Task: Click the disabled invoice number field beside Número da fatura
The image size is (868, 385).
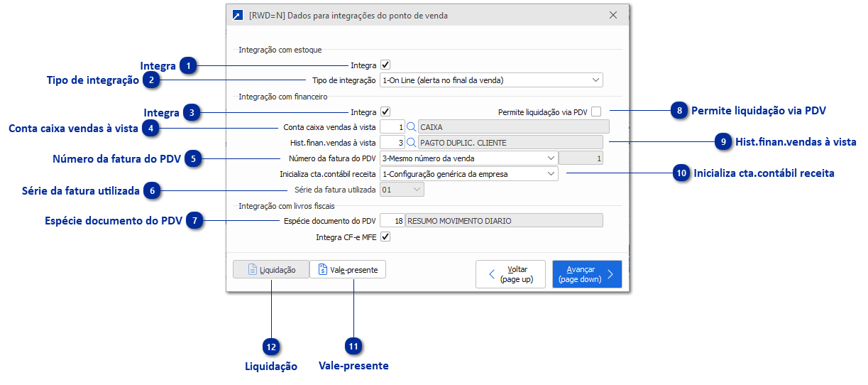Action: point(581,158)
